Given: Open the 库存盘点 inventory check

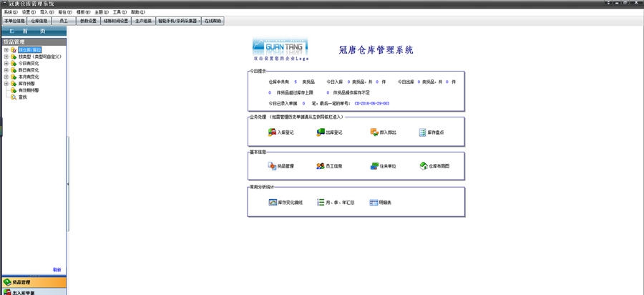Looking at the screenshot, I should point(431,132).
